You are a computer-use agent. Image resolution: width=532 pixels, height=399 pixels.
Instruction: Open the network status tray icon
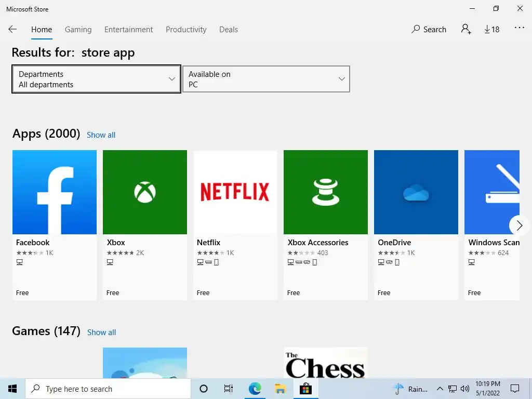(x=453, y=389)
